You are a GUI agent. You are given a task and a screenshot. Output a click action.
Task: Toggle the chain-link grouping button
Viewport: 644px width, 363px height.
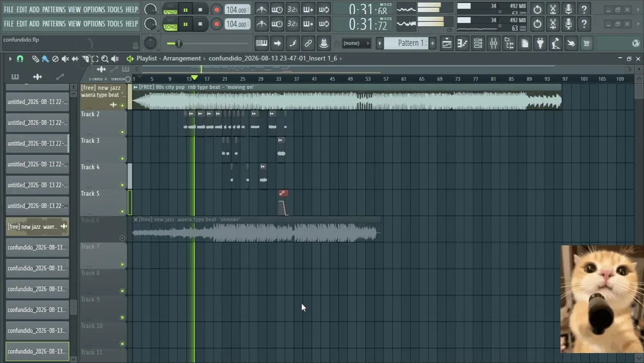point(308,43)
